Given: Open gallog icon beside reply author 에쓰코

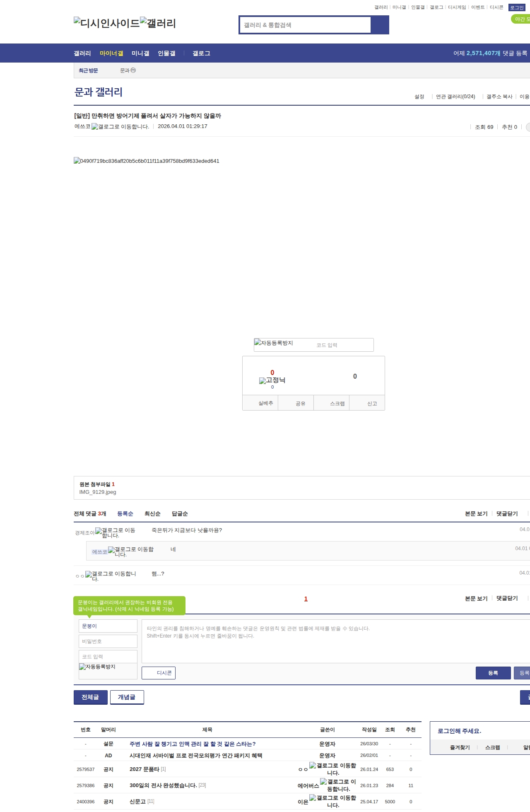Looking at the screenshot, I should pos(131,552).
